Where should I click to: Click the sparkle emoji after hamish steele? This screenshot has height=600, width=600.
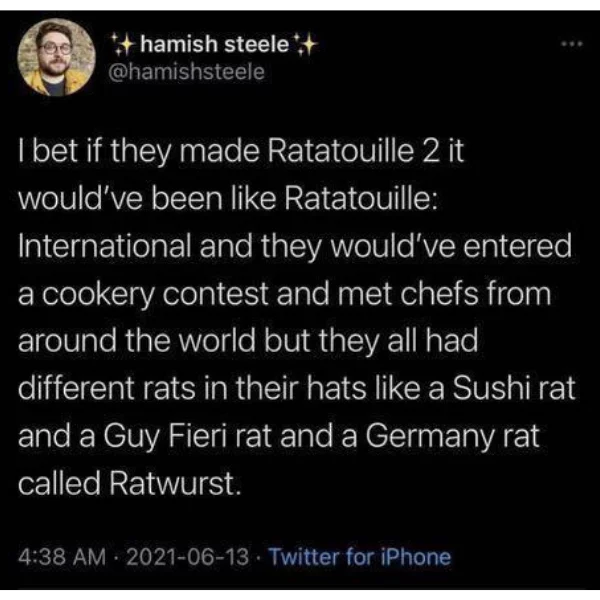305,44
